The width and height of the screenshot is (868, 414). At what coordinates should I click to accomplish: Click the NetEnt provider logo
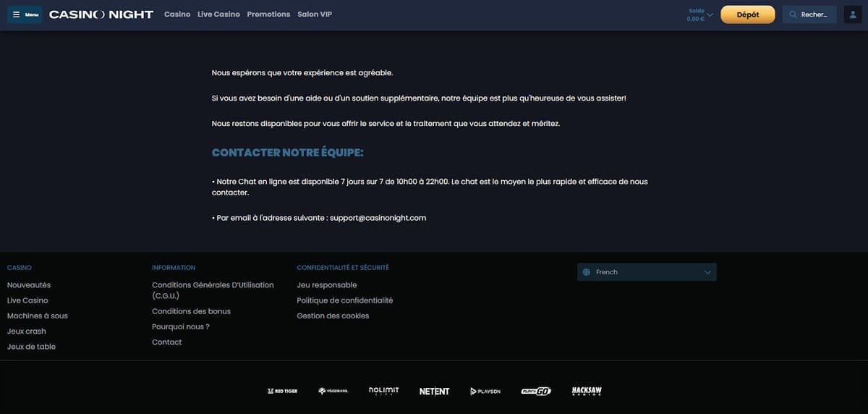click(434, 391)
